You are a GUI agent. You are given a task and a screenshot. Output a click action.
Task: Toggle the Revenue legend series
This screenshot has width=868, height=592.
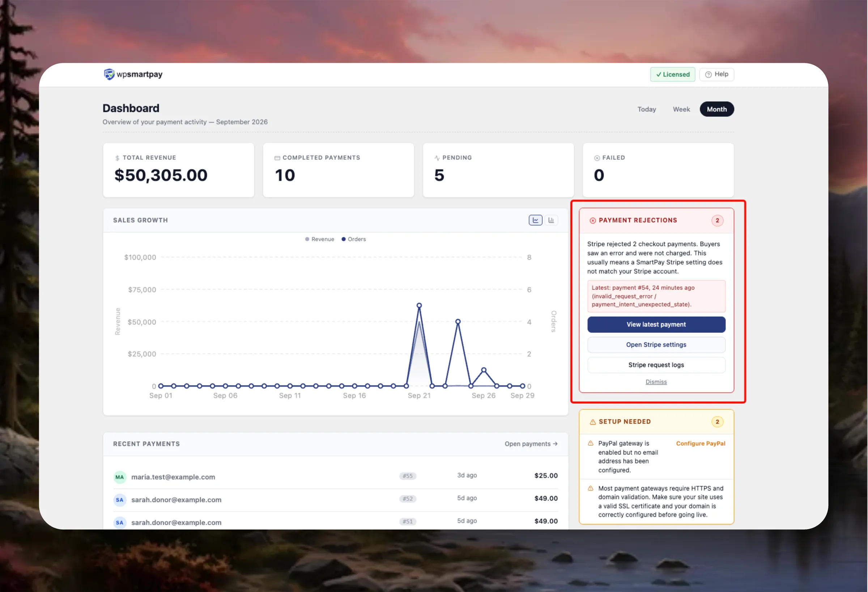(320, 239)
